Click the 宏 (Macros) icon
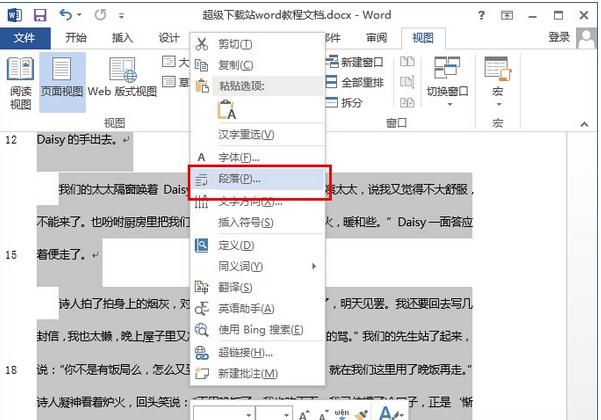 pyautogui.click(x=498, y=69)
